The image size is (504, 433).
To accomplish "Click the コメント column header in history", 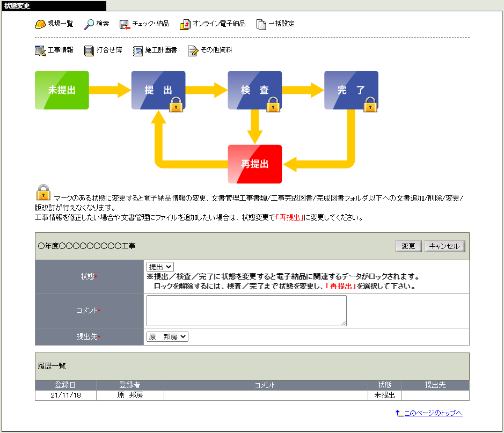I will pyautogui.click(x=266, y=385).
